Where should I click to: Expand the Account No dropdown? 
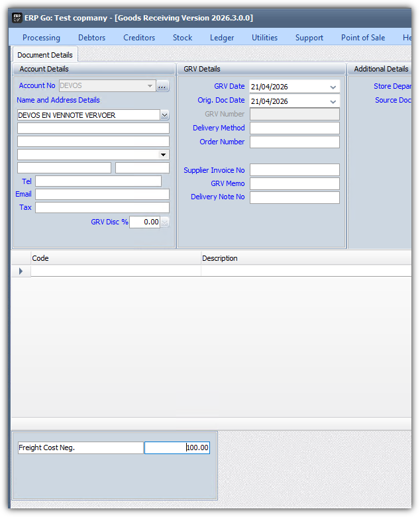(x=150, y=86)
